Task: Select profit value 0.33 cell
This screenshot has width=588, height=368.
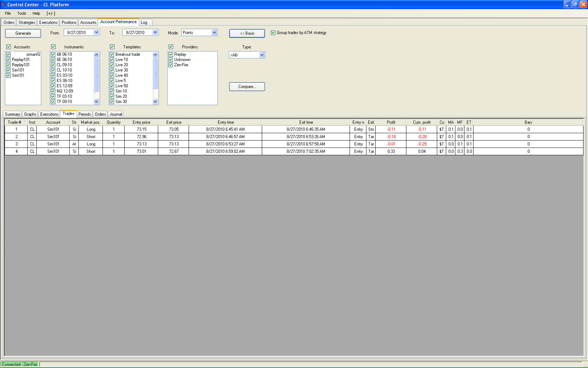Action: tap(391, 151)
